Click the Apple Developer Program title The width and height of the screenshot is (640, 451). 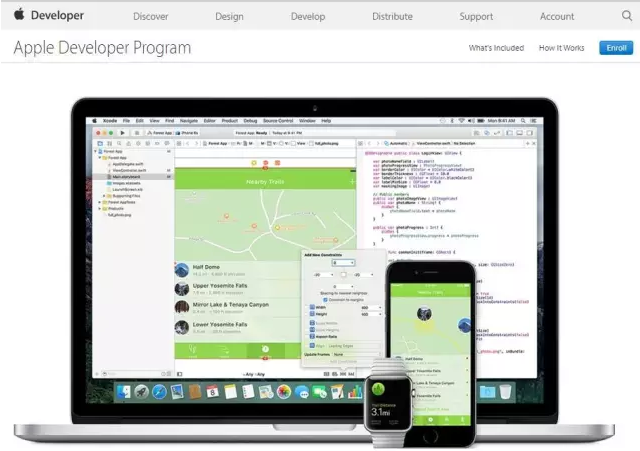click(x=102, y=48)
